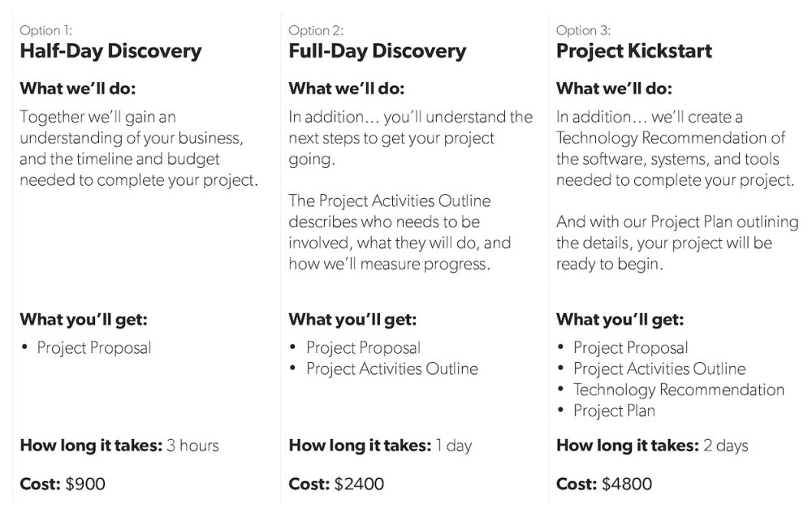
Task: Select the Option 2 label
Action: [316, 31]
